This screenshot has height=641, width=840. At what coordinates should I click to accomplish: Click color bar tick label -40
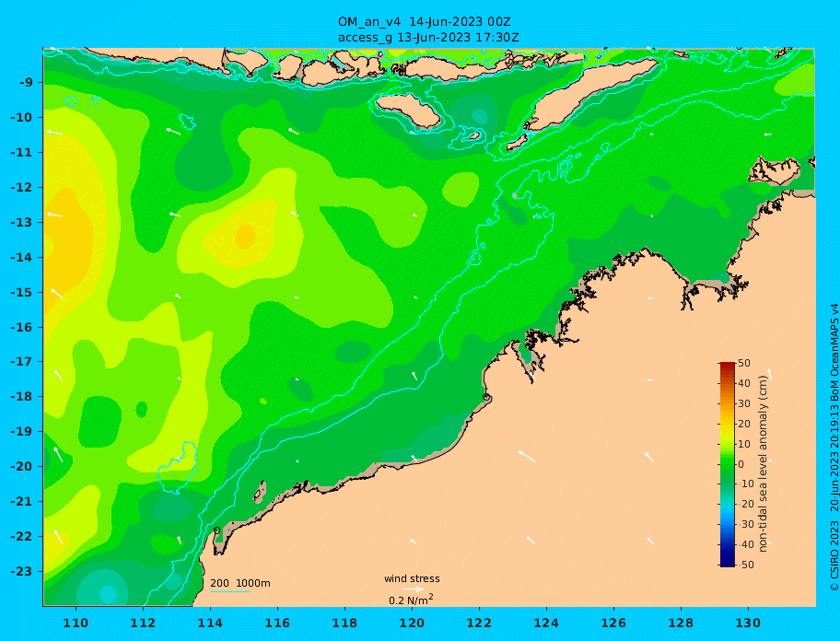[744, 544]
